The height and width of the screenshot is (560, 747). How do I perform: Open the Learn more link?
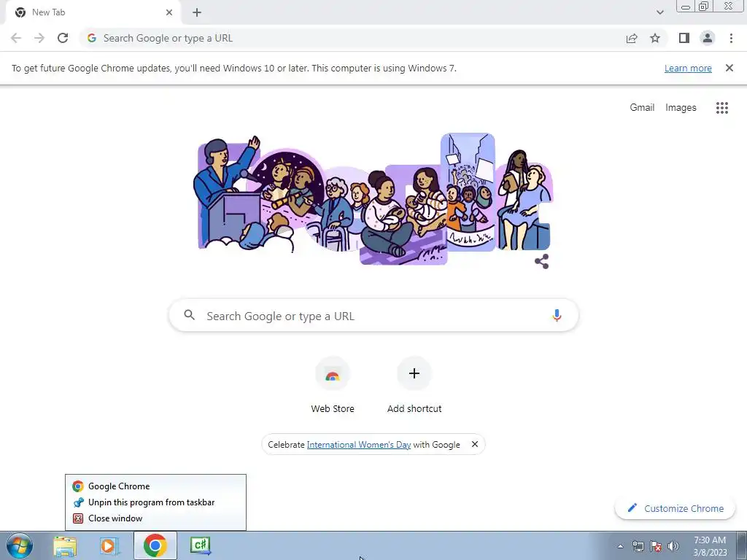tap(688, 68)
